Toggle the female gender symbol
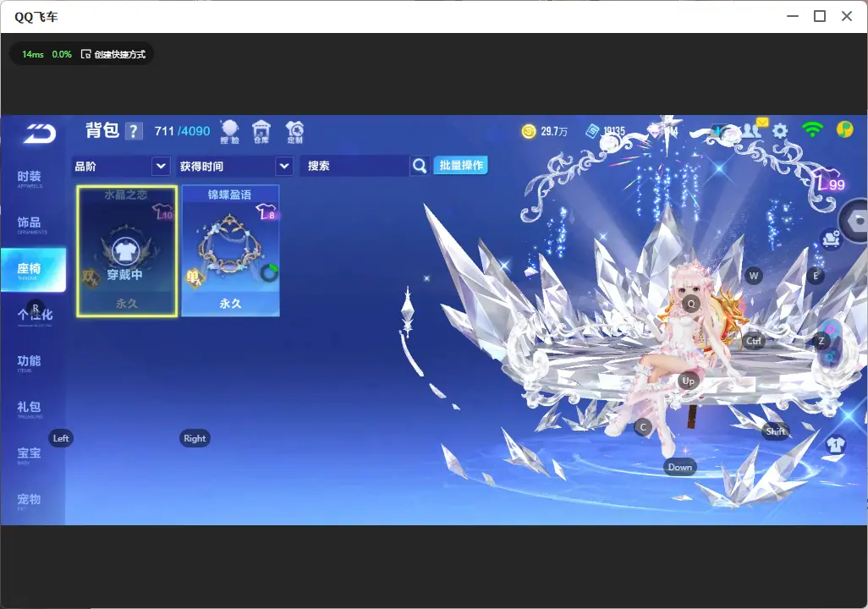868x609 pixels. coord(831,329)
